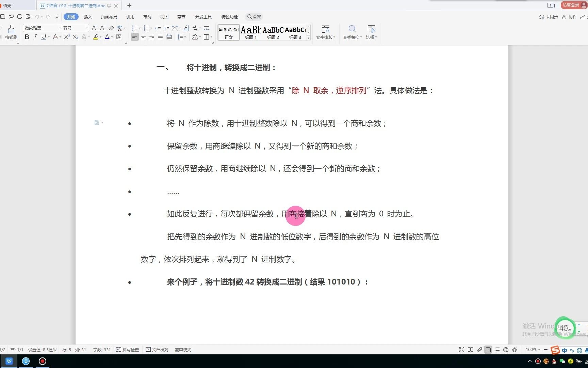Apply the 标题 2 heading style
Viewport: 588px width, 368px height.
(x=273, y=33)
